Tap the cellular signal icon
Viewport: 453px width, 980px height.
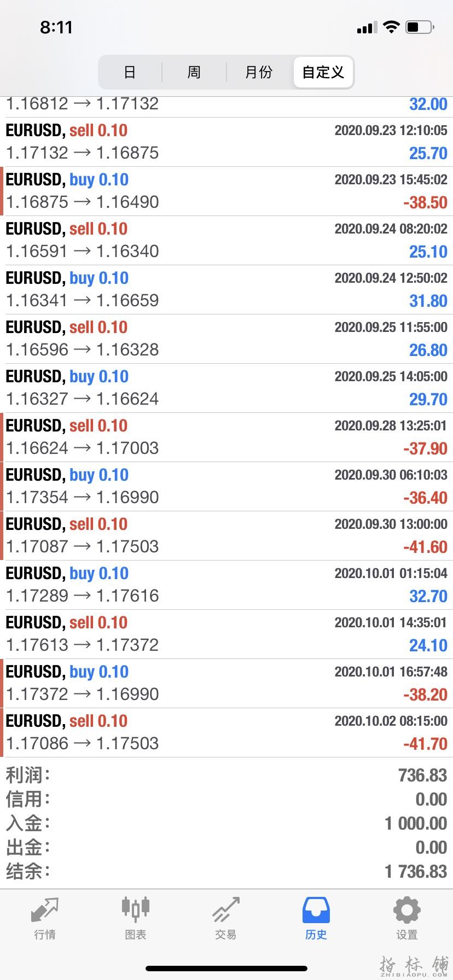(367, 27)
